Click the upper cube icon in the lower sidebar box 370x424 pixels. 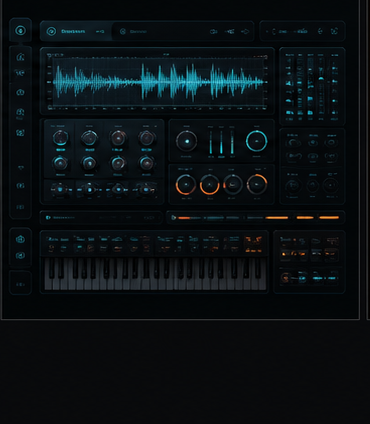pyautogui.click(x=20, y=239)
